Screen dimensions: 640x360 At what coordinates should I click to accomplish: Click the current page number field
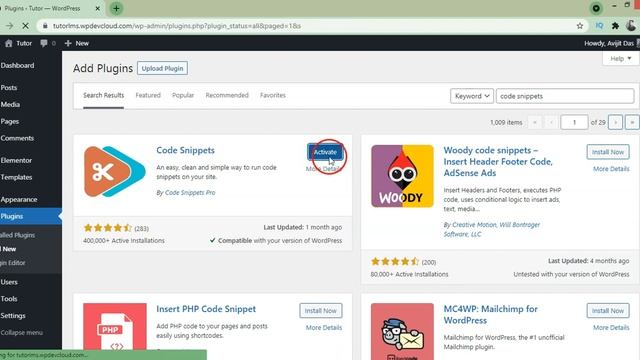pyautogui.click(x=574, y=122)
